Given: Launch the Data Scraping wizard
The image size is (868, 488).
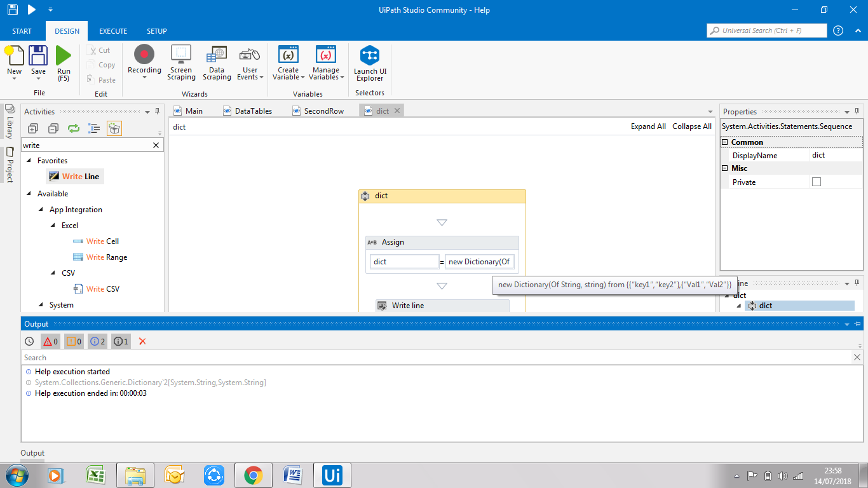Looking at the screenshot, I should pyautogui.click(x=217, y=63).
